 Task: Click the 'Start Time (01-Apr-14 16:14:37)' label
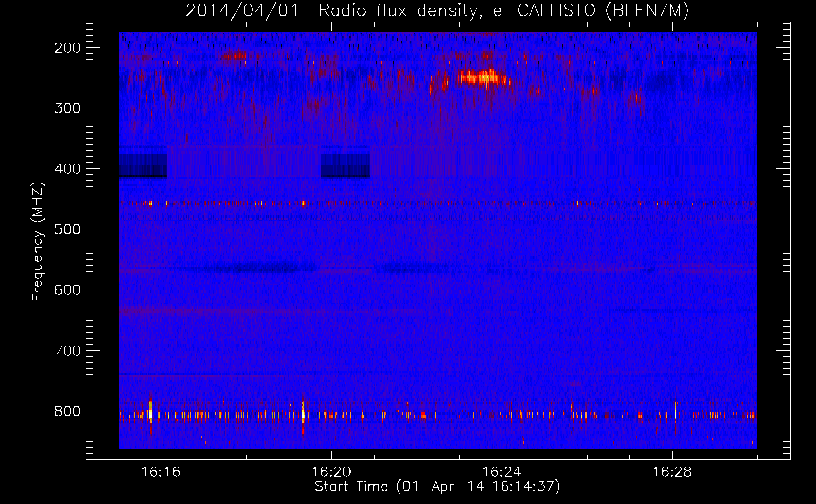tap(437, 487)
